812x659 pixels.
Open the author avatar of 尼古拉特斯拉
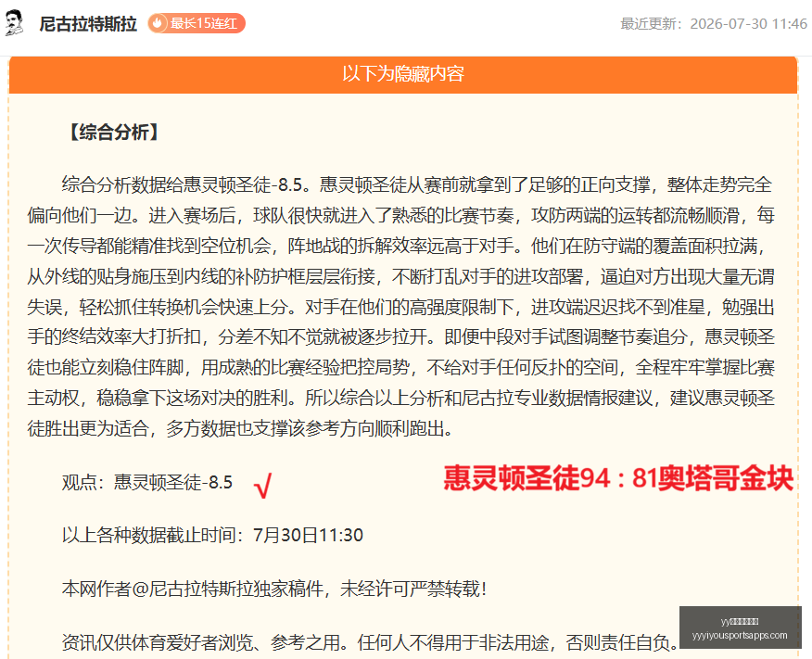(15, 23)
